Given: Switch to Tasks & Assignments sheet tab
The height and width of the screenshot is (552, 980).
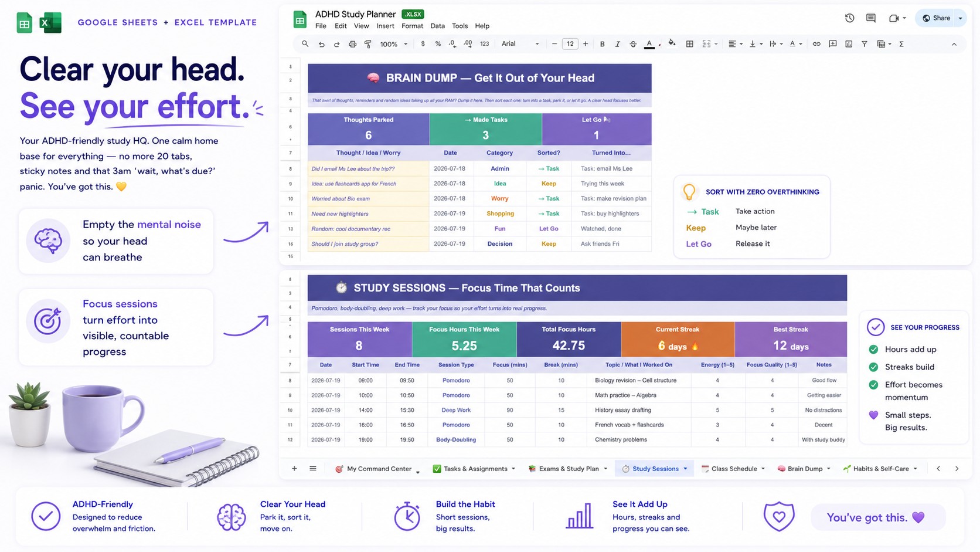Looking at the screenshot, I should 474,469.
